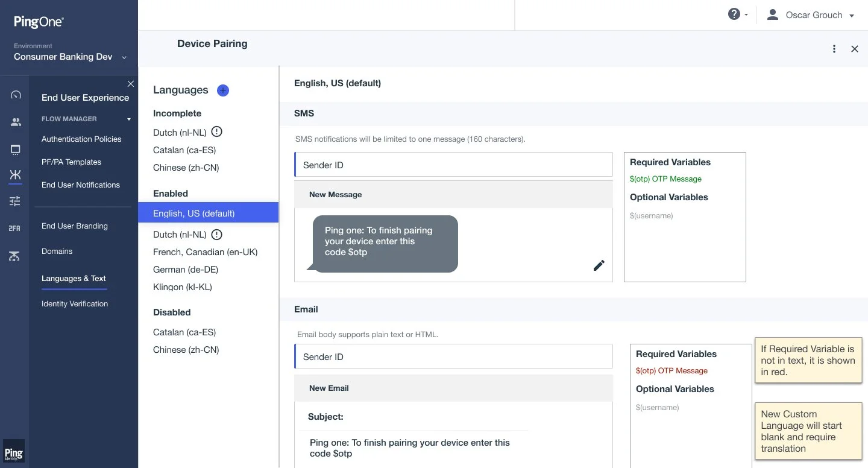Select Languages & Text menu item
Viewport: 868px width, 468px height.
tap(74, 279)
